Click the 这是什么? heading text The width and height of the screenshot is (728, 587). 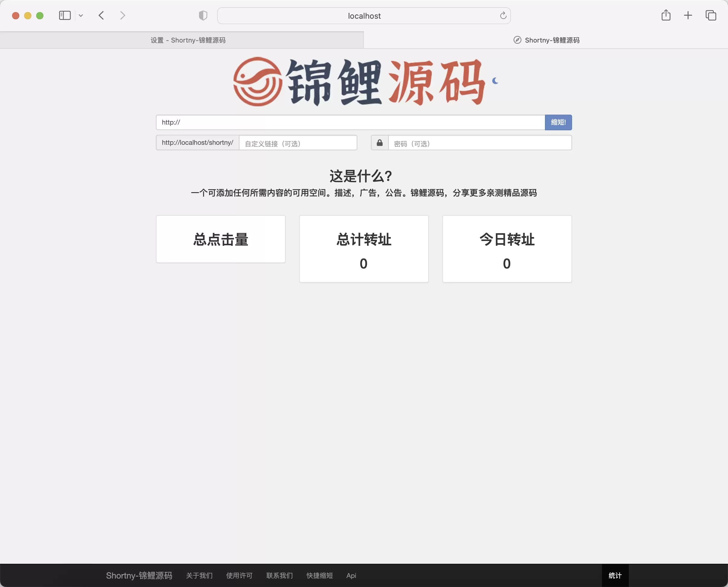point(361,176)
